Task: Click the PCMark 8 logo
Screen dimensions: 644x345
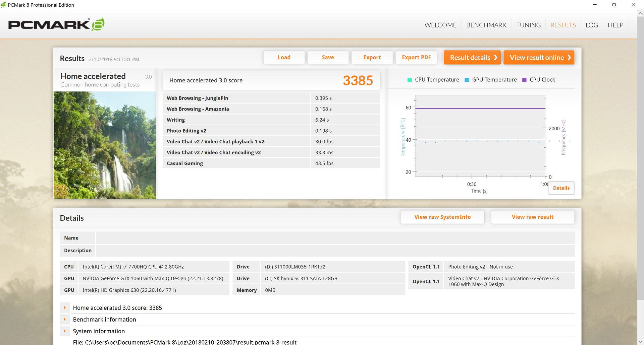Action: pyautogui.click(x=56, y=24)
